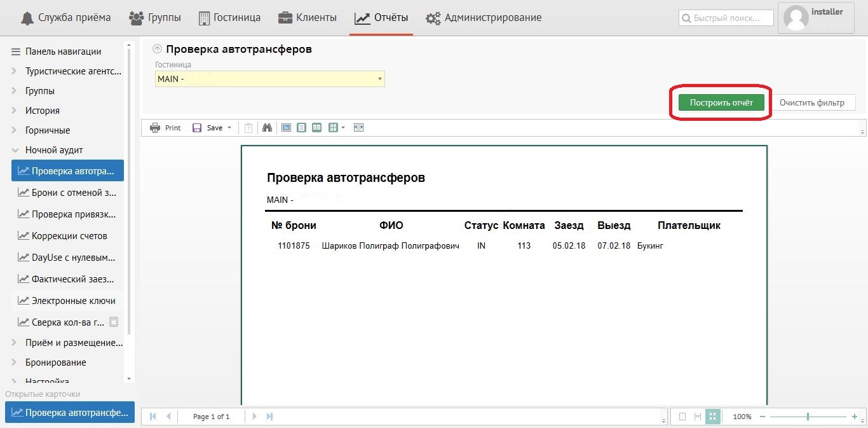The height and width of the screenshot is (428, 868).
Task: Click the zoom slider handle
Action: [x=808, y=417]
